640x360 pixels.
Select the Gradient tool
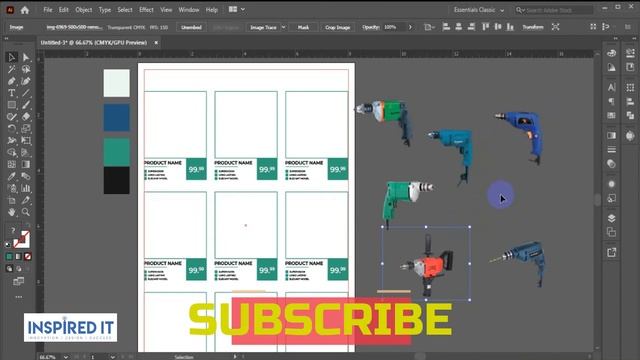(x=26, y=164)
